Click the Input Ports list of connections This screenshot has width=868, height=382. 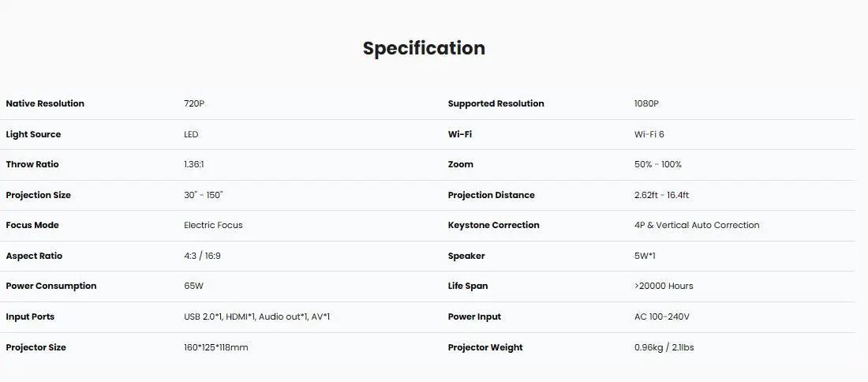coord(256,316)
